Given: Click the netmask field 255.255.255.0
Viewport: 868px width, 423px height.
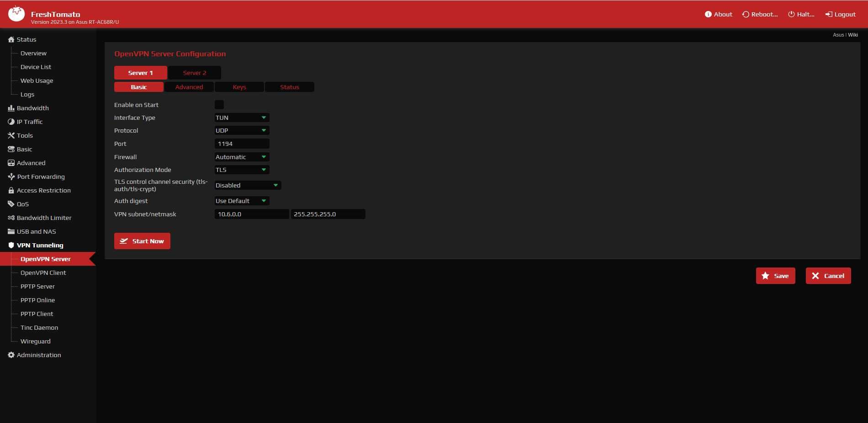Looking at the screenshot, I should pyautogui.click(x=328, y=214).
